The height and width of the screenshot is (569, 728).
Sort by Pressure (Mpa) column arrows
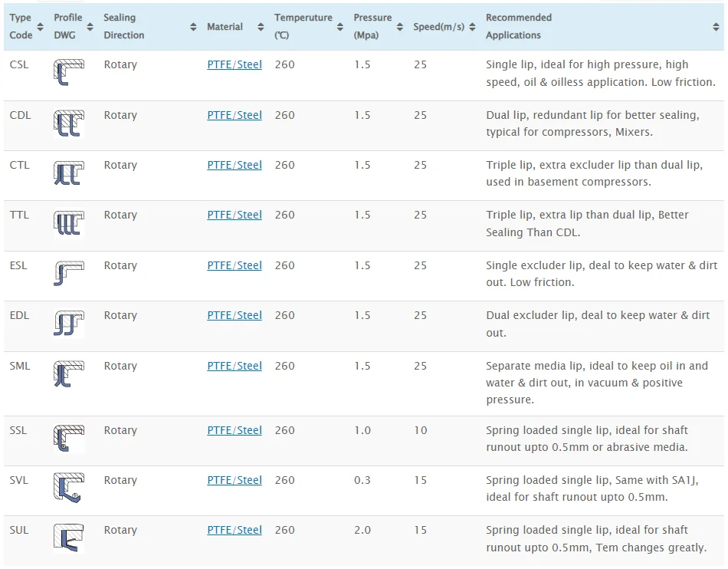tap(400, 27)
